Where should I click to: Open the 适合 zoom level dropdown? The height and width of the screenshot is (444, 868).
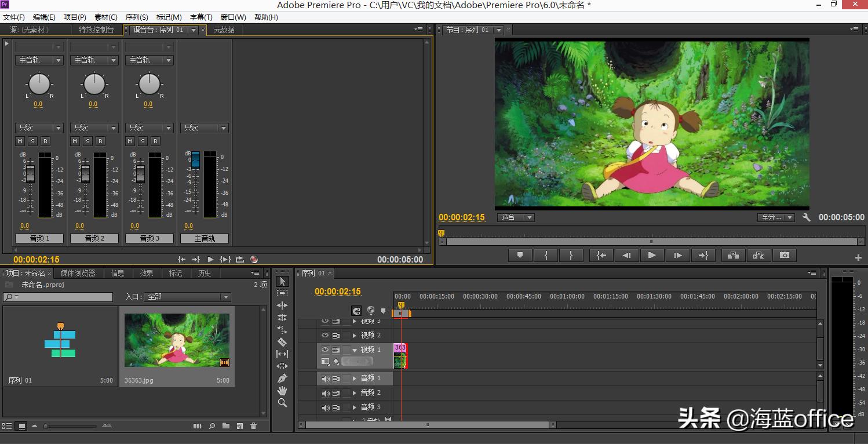point(516,217)
